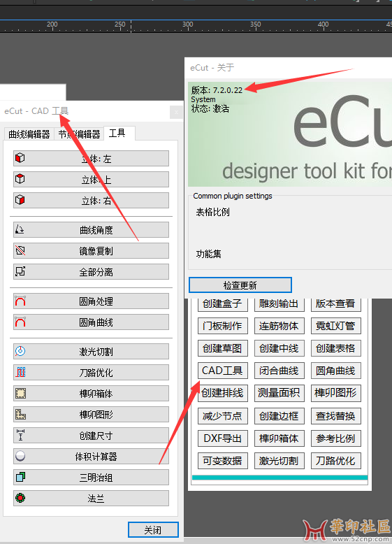The width and height of the screenshot is (392, 544).
Task: Click the cyan progress bar
Action: [280, 478]
